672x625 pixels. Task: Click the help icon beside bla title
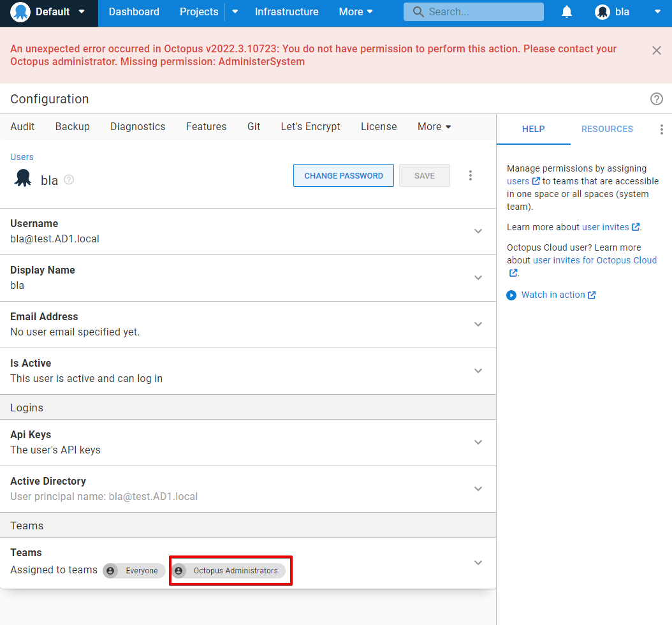pyautogui.click(x=69, y=180)
